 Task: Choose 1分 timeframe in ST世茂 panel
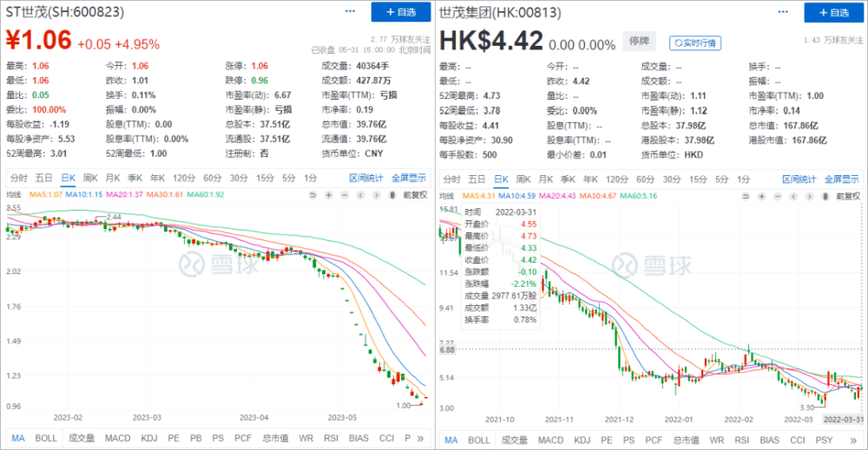310,178
